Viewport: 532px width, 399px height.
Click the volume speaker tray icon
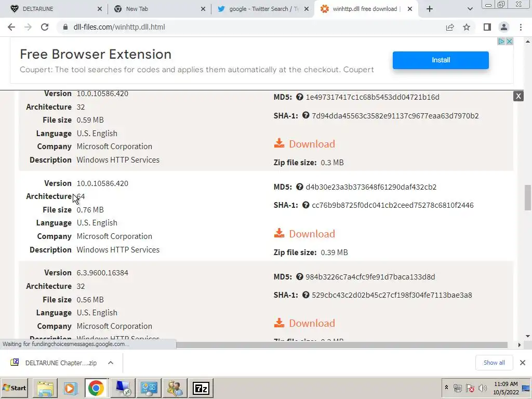482,388
